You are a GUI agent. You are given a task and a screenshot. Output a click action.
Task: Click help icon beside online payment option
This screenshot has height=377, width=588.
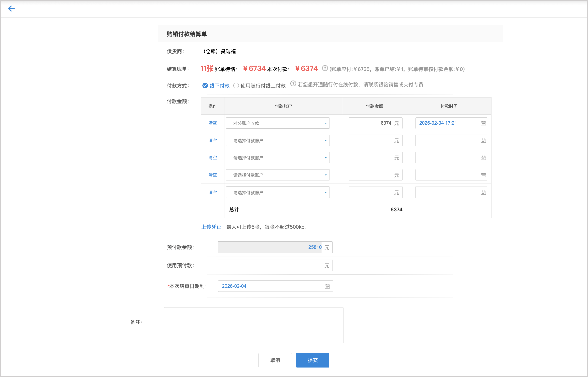293,84
